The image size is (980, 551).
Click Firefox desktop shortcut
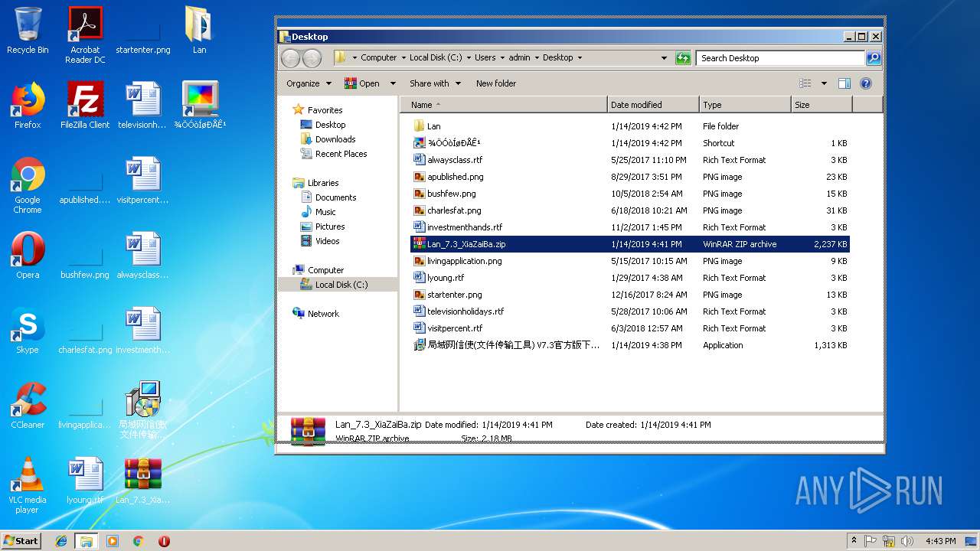pyautogui.click(x=28, y=106)
